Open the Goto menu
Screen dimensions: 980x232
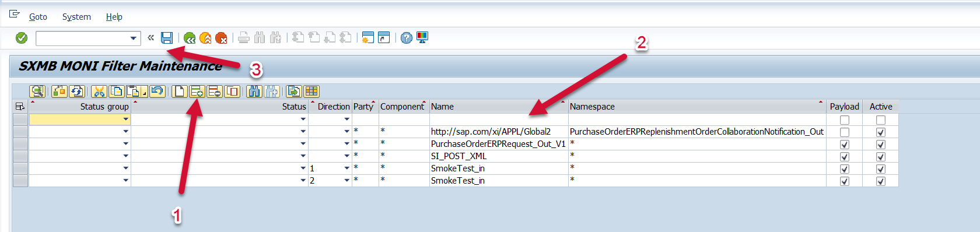pyautogui.click(x=38, y=17)
